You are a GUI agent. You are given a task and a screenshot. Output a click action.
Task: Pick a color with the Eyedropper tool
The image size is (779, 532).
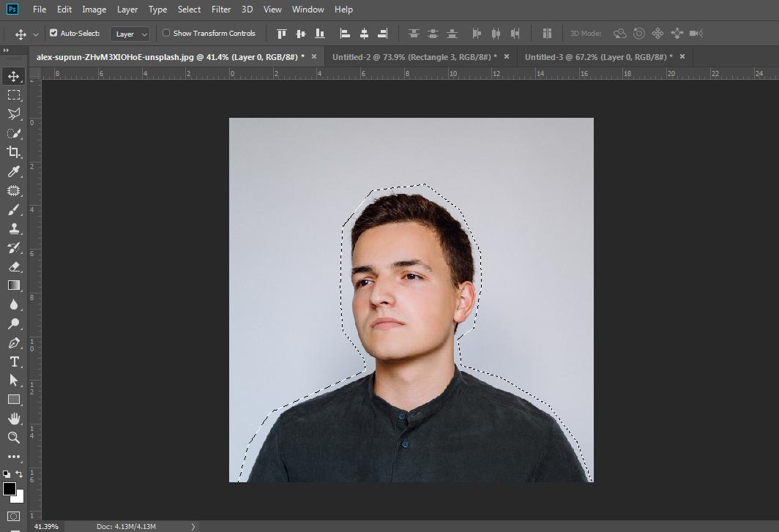coord(15,171)
